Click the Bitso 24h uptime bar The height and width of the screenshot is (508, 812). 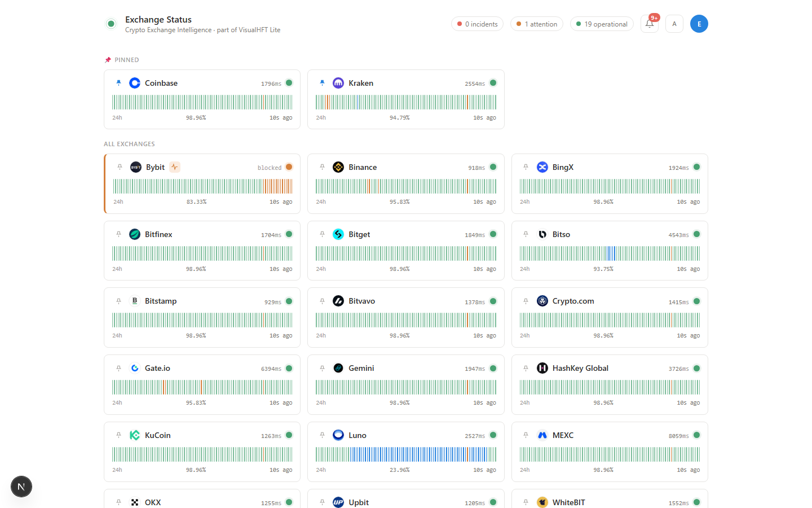pos(610,253)
